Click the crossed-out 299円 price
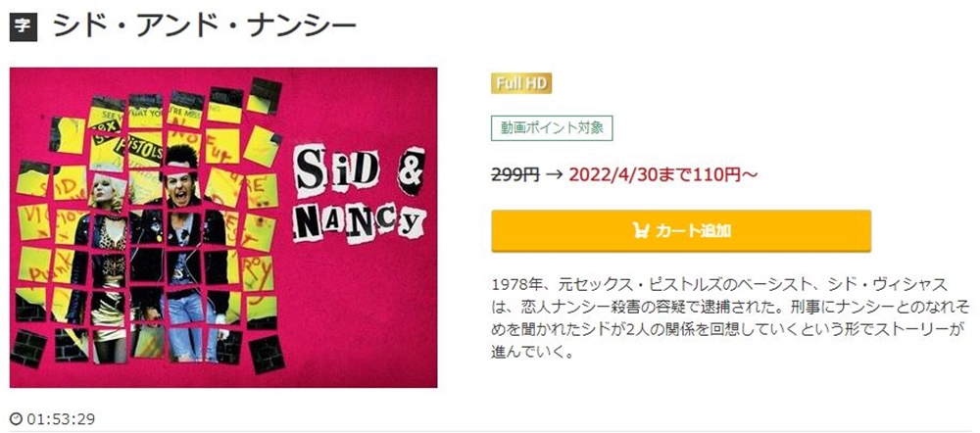This screenshot has width=980, height=433. pos(515,175)
